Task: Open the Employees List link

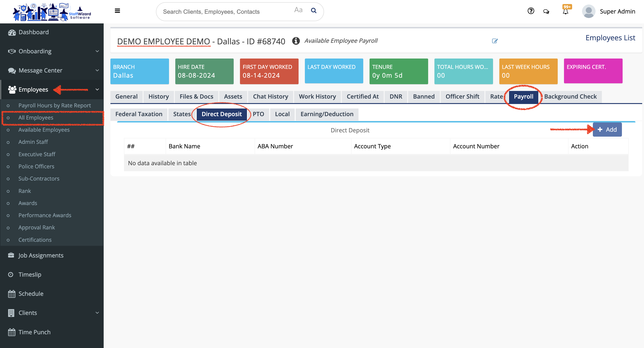Action: coord(610,38)
